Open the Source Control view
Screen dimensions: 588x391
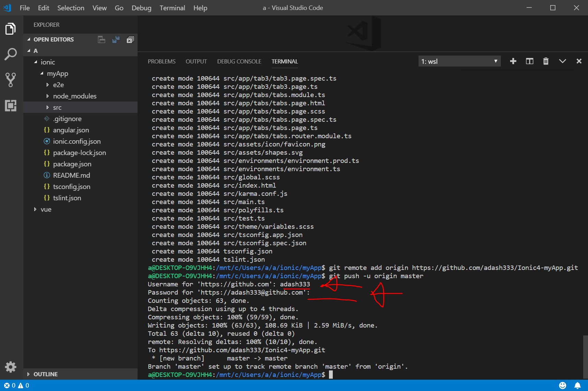pos(11,80)
